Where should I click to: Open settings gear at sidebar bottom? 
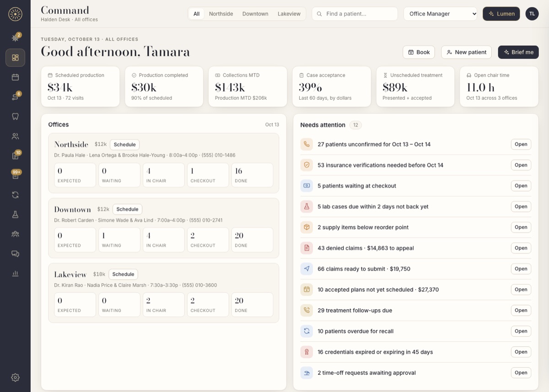click(x=15, y=377)
